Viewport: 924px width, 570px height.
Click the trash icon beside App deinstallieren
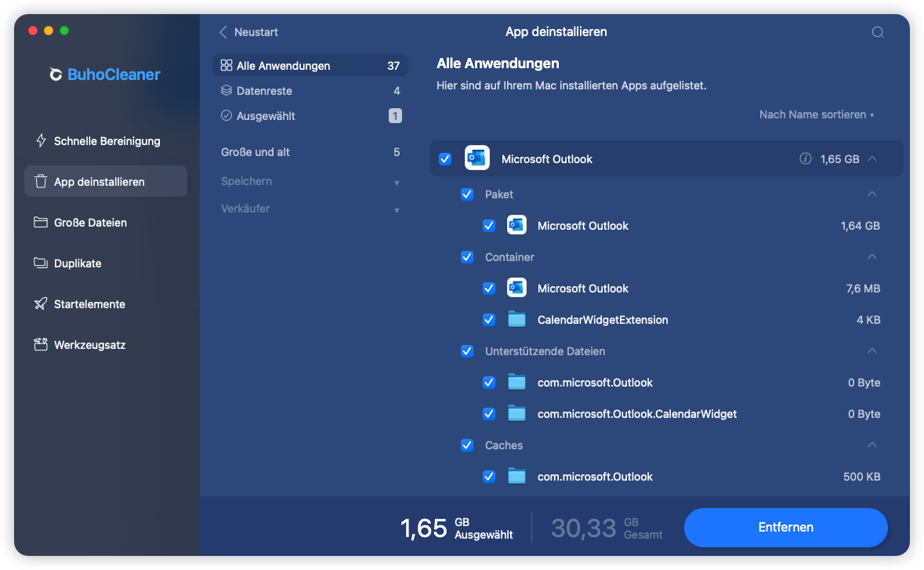pyautogui.click(x=41, y=182)
